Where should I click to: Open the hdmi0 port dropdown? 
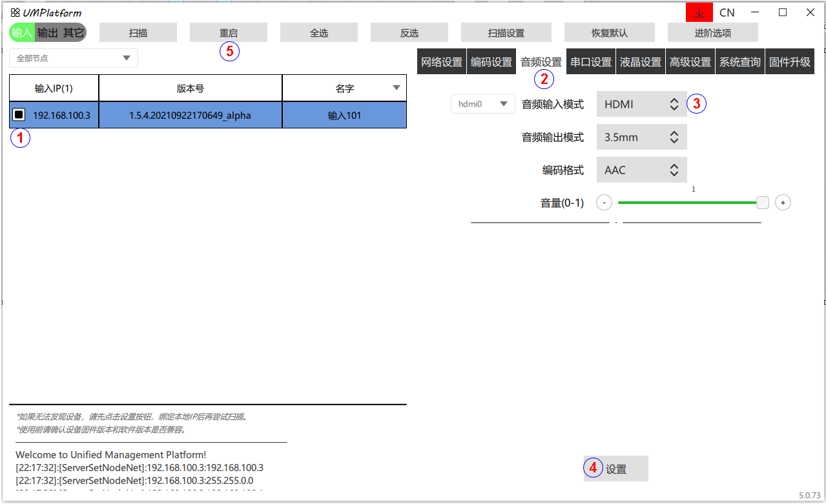point(482,103)
